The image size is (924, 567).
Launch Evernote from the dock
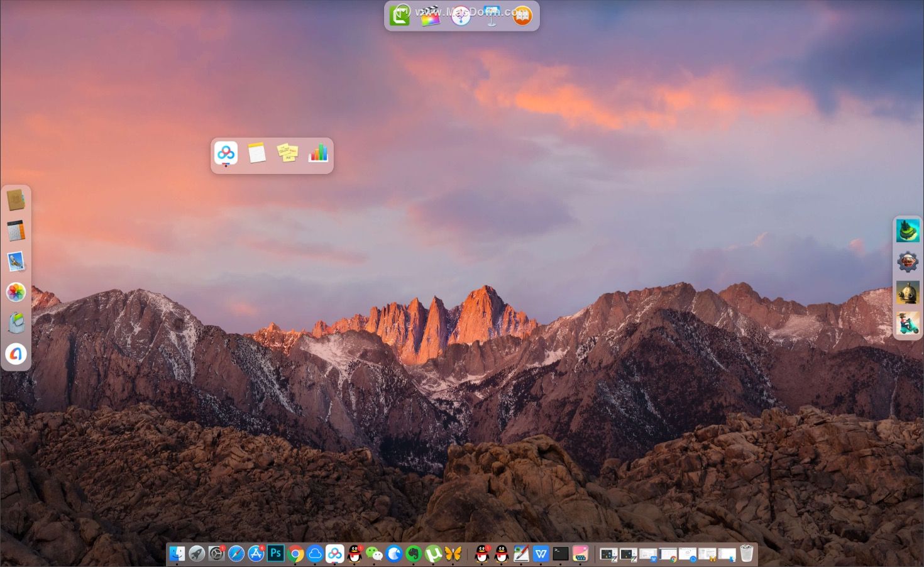coord(414,553)
